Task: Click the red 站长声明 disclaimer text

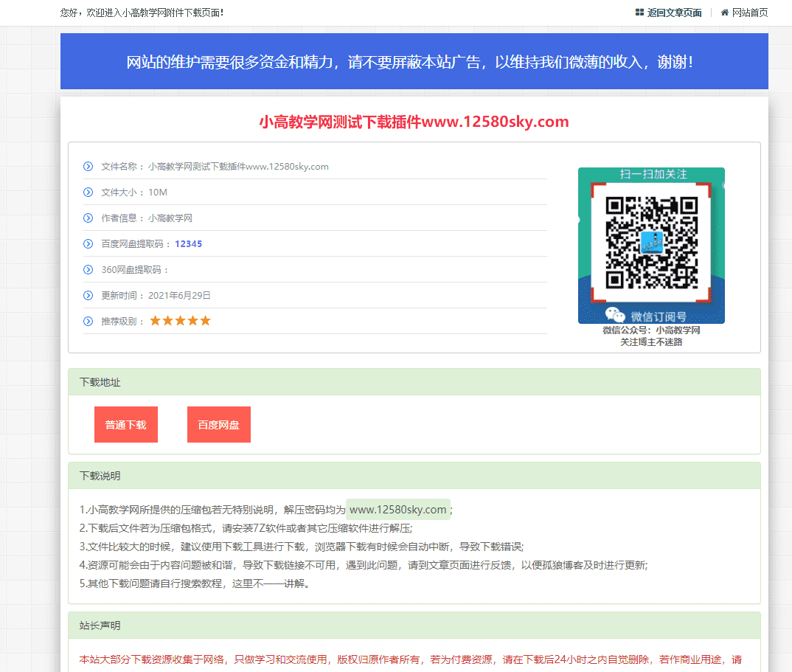Action: pyautogui.click(x=411, y=659)
